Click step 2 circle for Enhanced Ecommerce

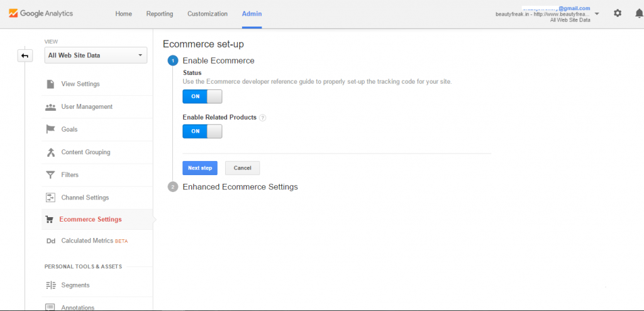pos(173,187)
